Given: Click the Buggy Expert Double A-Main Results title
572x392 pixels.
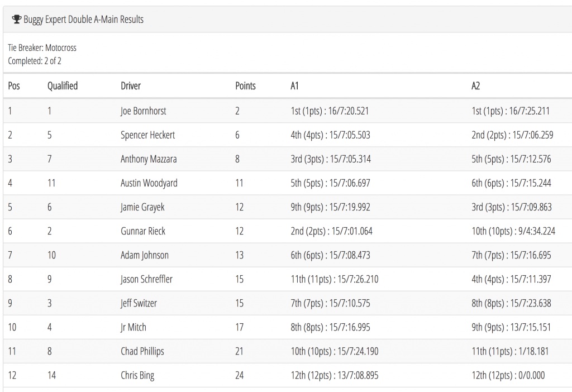Looking at the screenshot, I should (x=83, y=20).
